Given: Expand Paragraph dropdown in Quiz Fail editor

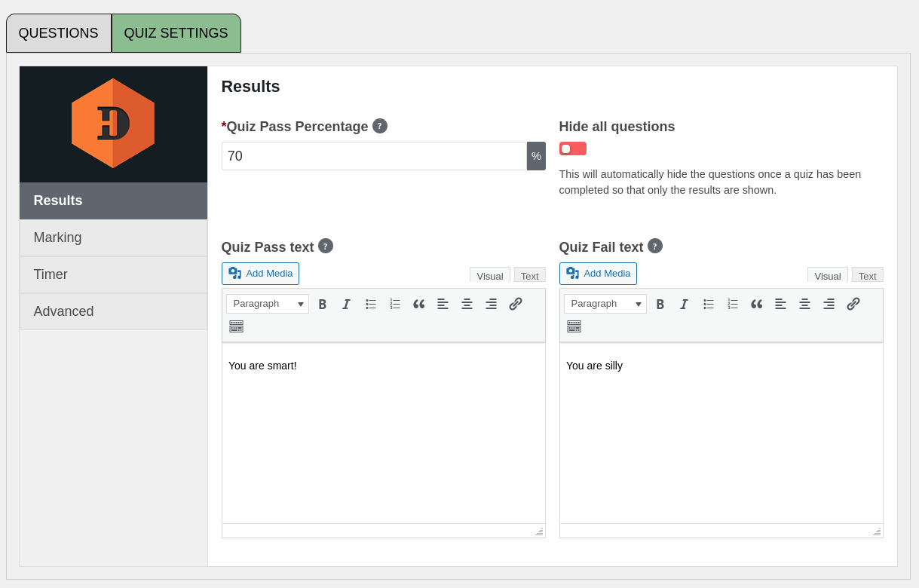Looking at the screenshot, I should (605, 304).
